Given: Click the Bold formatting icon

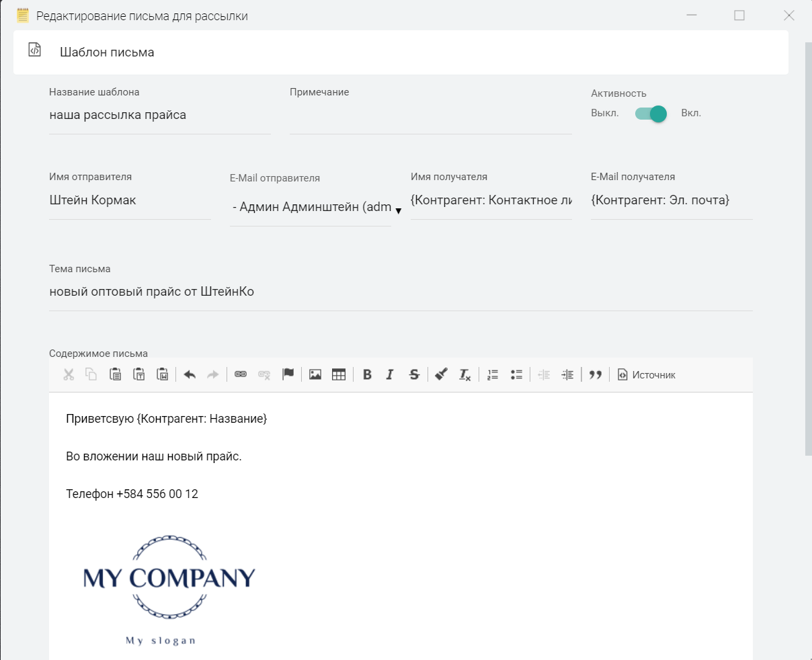Looking at the screenshot, I should click(x=367, y=375).
